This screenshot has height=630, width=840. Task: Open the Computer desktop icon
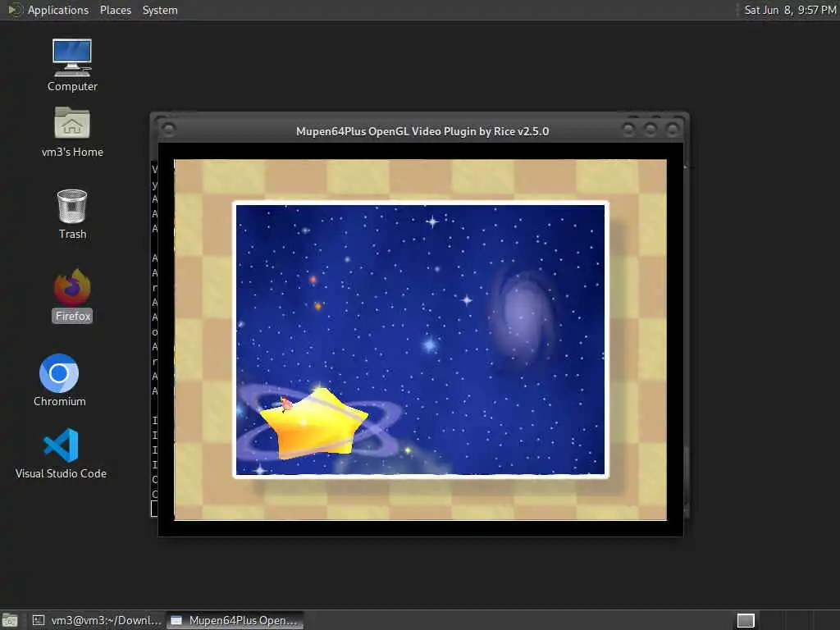click(x=72, y=66)
